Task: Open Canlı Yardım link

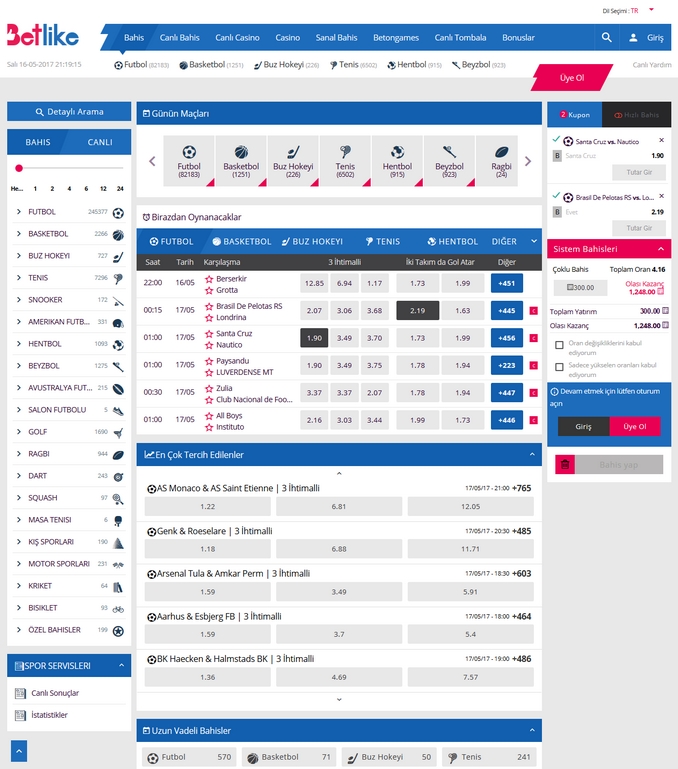Action: [652, 65]
